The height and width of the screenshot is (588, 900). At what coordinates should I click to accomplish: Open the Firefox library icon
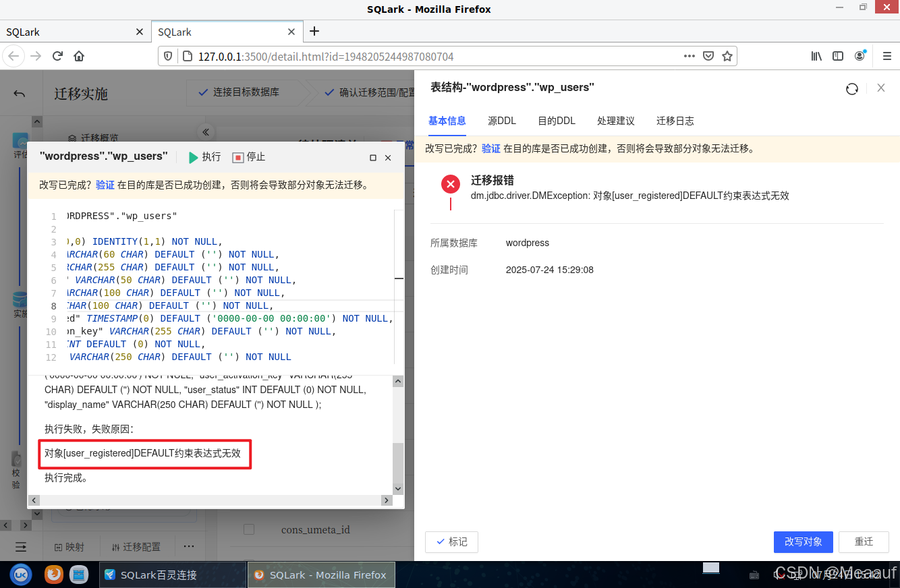[x=816, y=56]
